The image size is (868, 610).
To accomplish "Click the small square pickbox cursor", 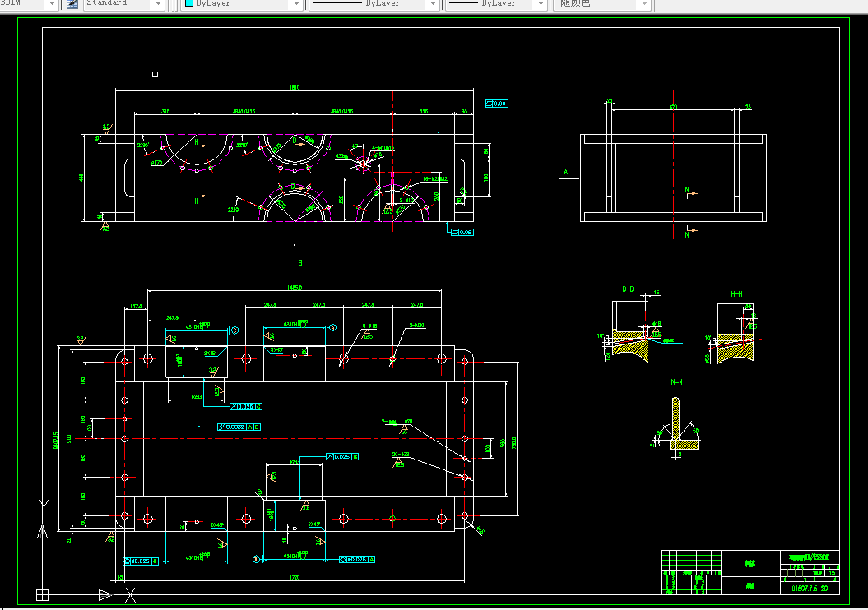I will [155, 74].
